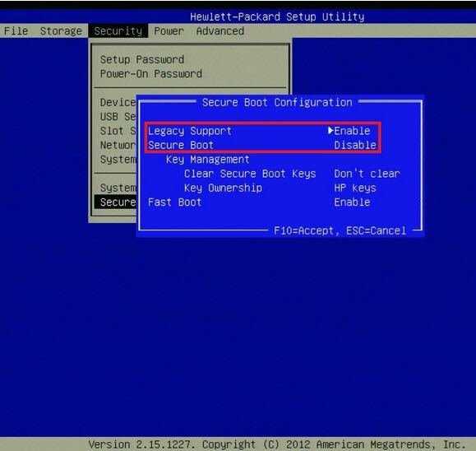Select Clear Secure Boot Keys option
476x451 pixels.
tap(250, 174)
